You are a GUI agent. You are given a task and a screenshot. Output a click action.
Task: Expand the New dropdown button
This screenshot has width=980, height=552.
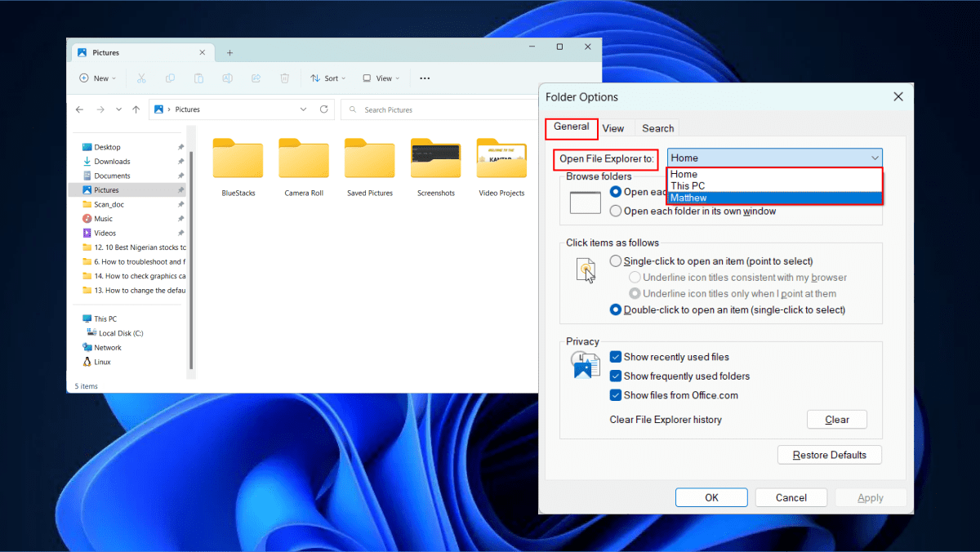[97, 78]
